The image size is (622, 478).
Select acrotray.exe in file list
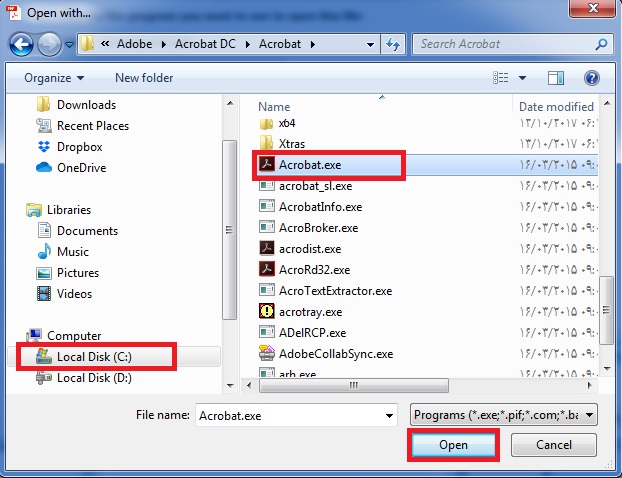point(301,312)
